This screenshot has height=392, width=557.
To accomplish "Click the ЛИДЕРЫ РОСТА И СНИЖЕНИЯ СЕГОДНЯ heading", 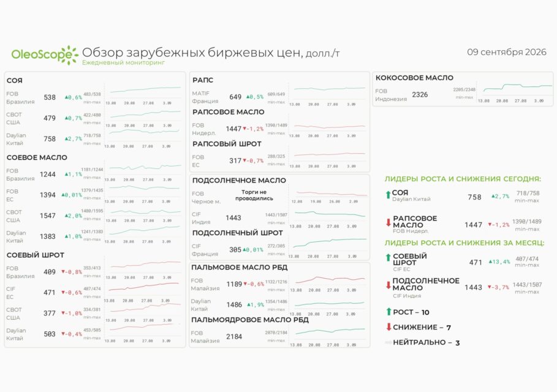I will pyautogui.click(x=463, y=179).
